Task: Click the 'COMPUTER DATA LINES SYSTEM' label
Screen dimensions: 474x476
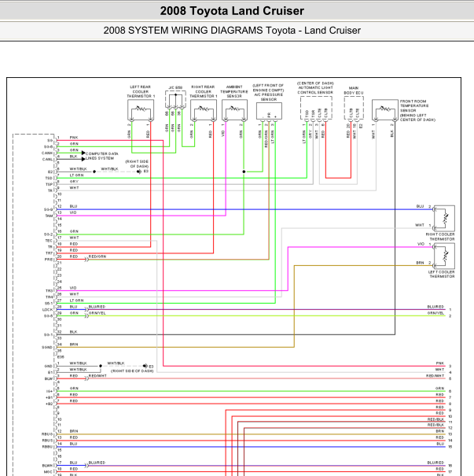Action: click(102, 156)
